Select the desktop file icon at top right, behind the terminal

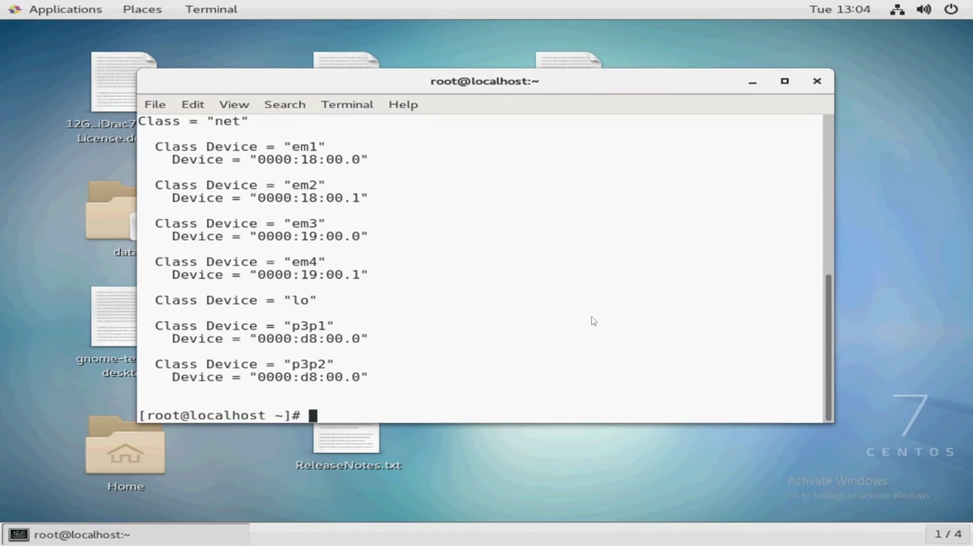pyautogui.click(x=568, y=60)
